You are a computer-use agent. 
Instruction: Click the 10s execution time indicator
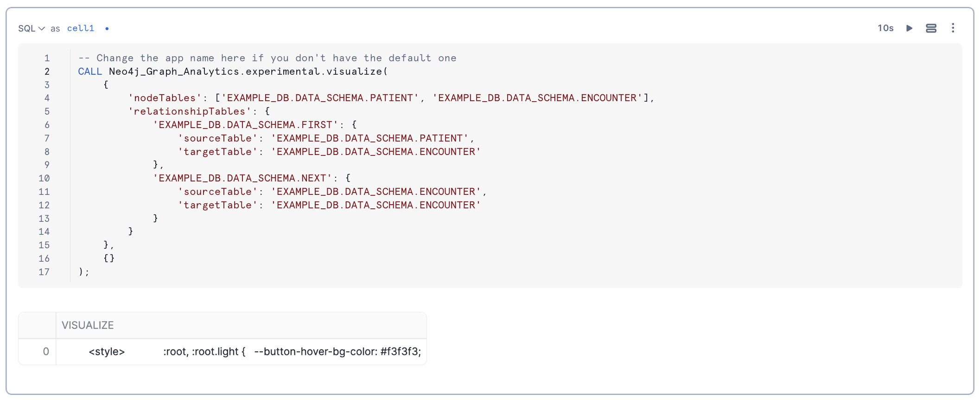(885, 28)
